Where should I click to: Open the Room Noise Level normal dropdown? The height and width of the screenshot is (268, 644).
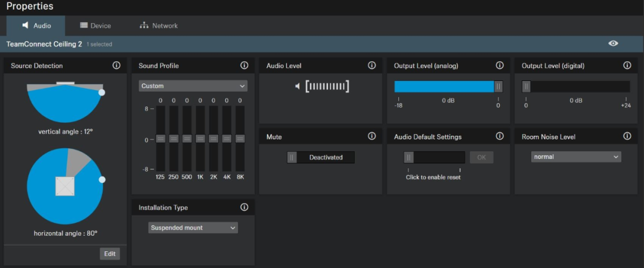576,157
